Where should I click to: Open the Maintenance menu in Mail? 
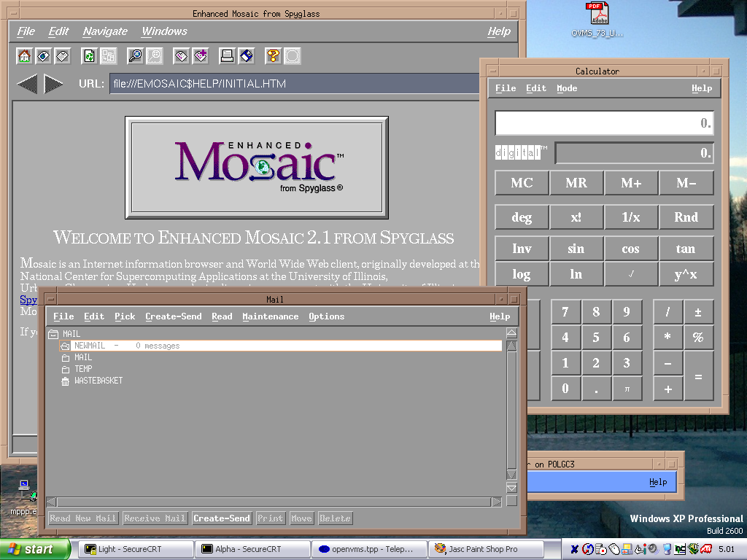pyautogui.click(x=270, y=316)
